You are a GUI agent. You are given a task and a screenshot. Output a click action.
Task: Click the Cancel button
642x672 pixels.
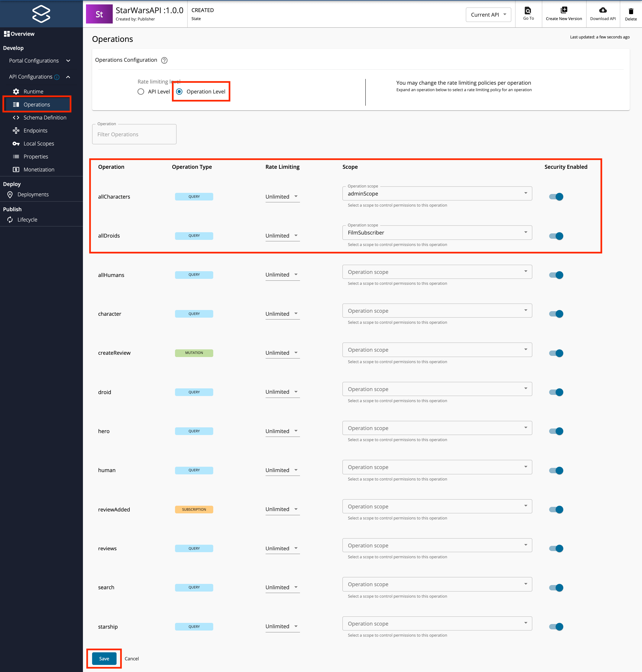click(x=132, y=659)
